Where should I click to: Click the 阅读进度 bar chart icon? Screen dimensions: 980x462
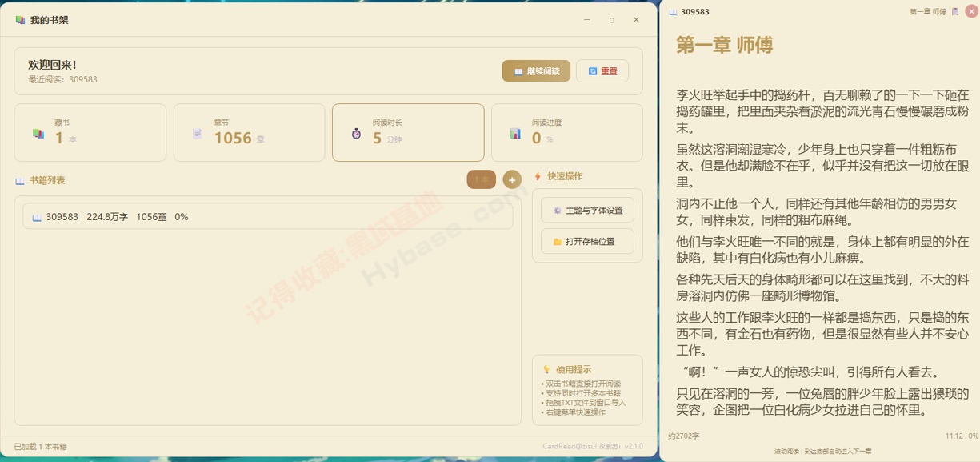[515, 133]
